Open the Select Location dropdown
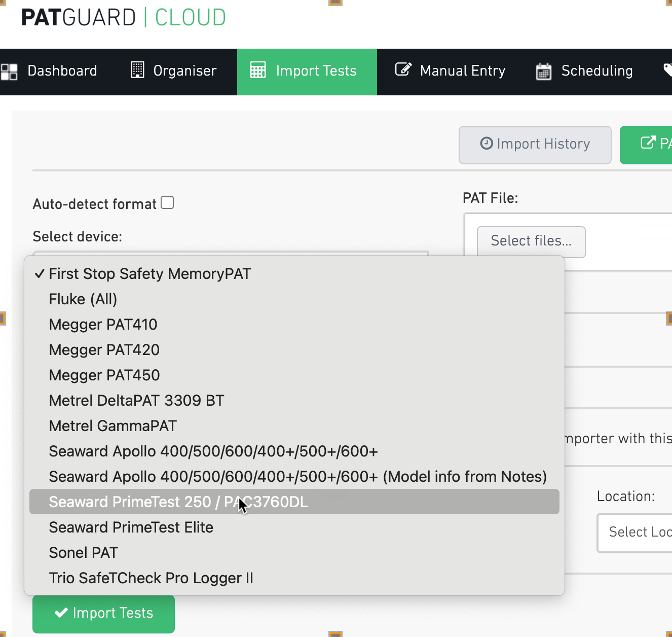 click(x=635, y=533)
